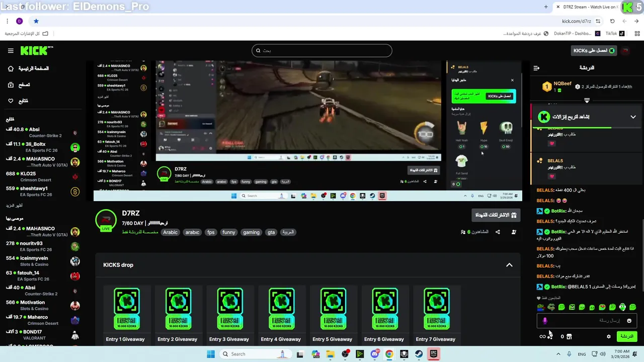Collapse the chat panel with arrow icon

coord(536,68)
